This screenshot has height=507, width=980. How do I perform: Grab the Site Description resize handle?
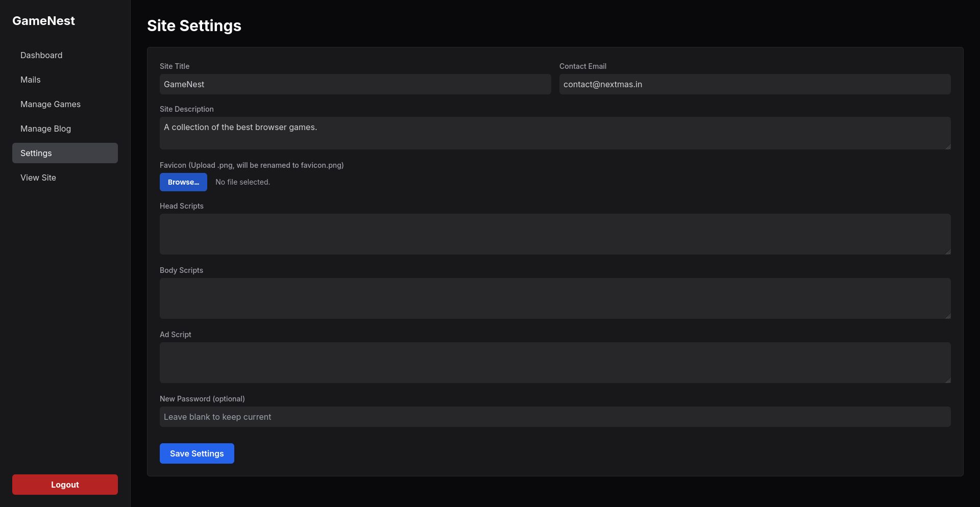948,147
